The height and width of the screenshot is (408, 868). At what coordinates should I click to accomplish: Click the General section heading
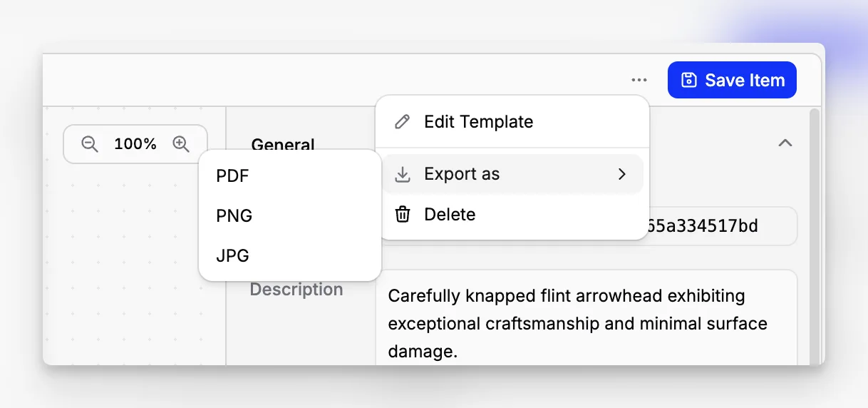[283, 144]
